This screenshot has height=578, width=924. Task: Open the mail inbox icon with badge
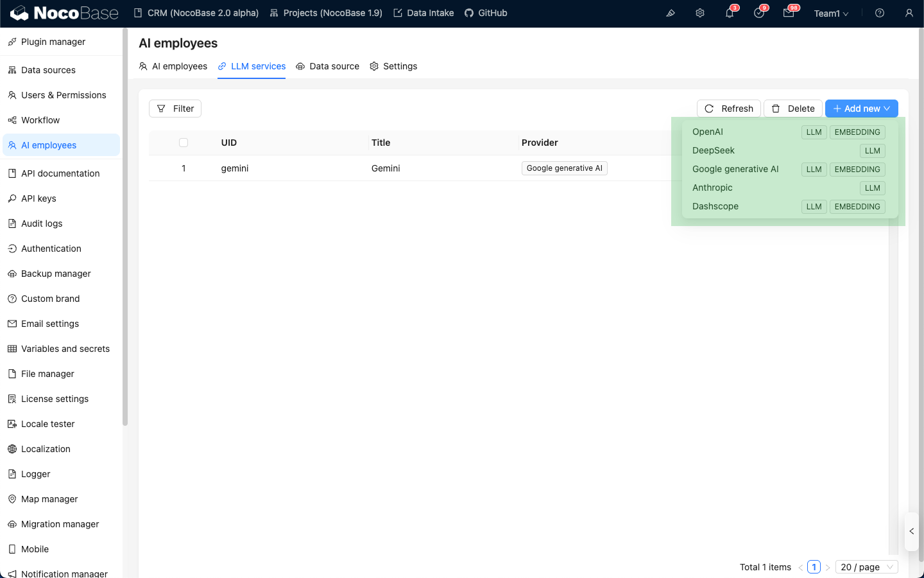coord(789,13)
